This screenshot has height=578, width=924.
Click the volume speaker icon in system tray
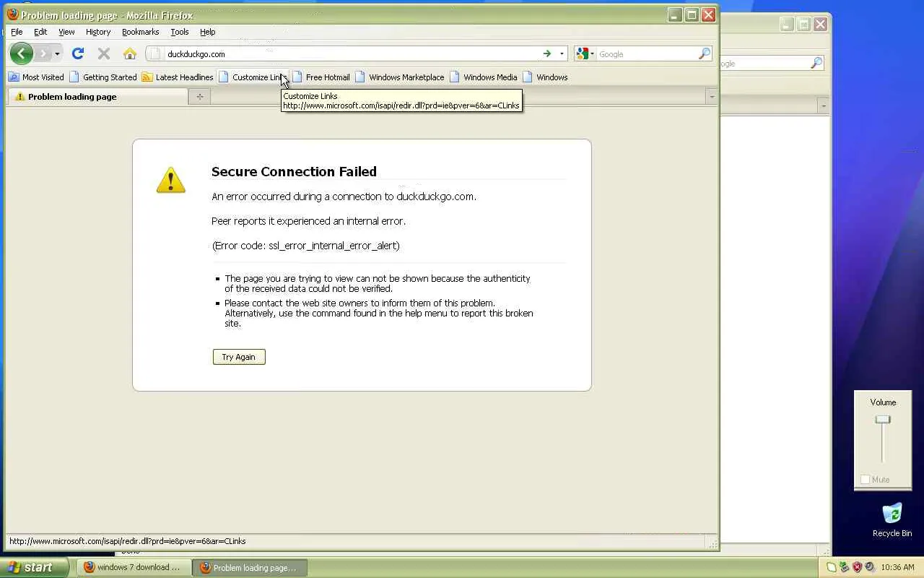(870, 567)
